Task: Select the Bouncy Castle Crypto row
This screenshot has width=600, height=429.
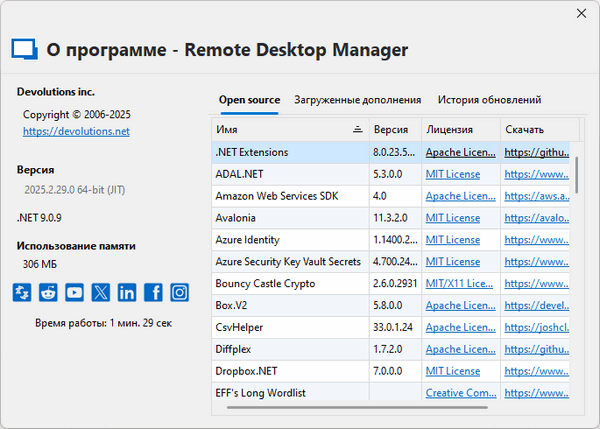Action: pyautogui.click(x=290, y=284)
